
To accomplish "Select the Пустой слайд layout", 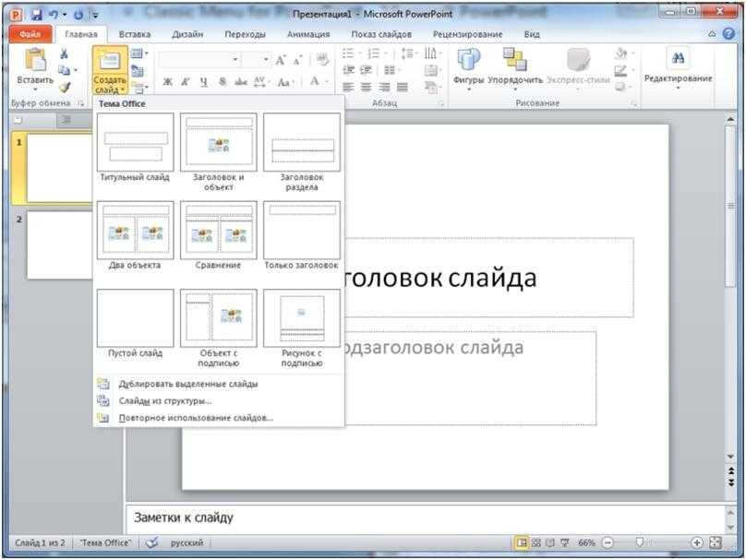I will tap(135, 324).
